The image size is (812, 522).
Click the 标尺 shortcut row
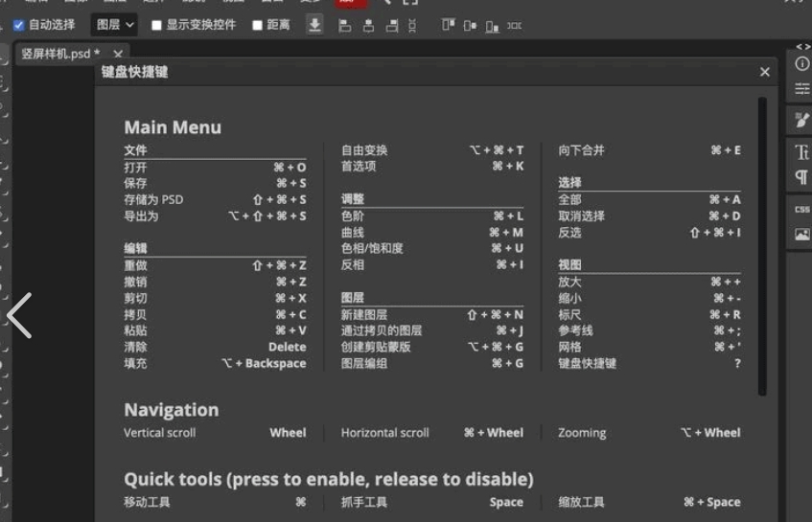(649, 314)
